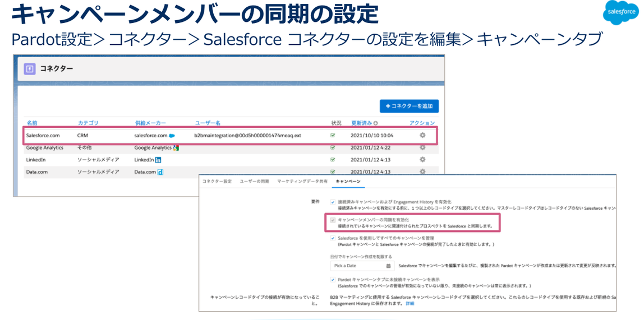This screenshot has height=320, width=644.
Task: Click the 2021/01/12 4:22 updated date
Action: click(370, 148)
